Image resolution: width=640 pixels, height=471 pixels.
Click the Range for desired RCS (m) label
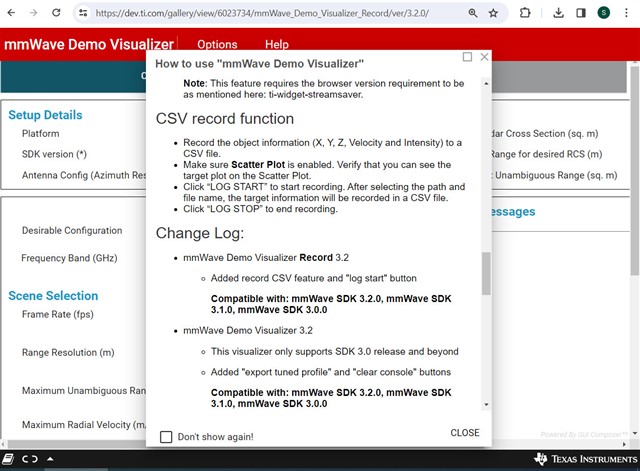point(547,154)
